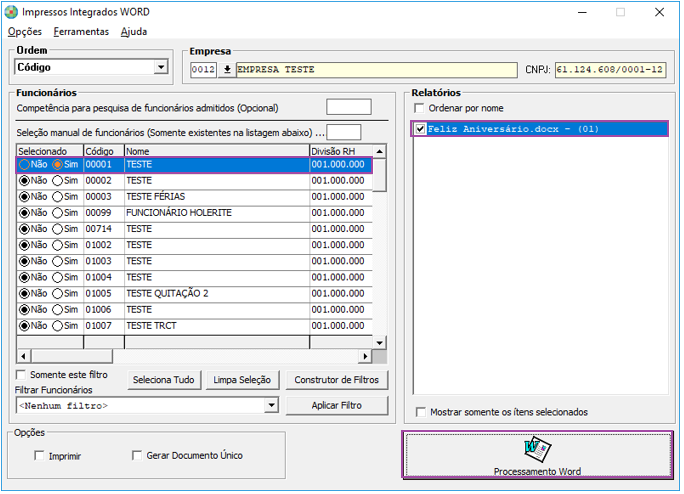Viewport: 684px width, 494px height.
Task: Minimize the Impressos Integrados WORD window
Action: [x=584, y=13]
